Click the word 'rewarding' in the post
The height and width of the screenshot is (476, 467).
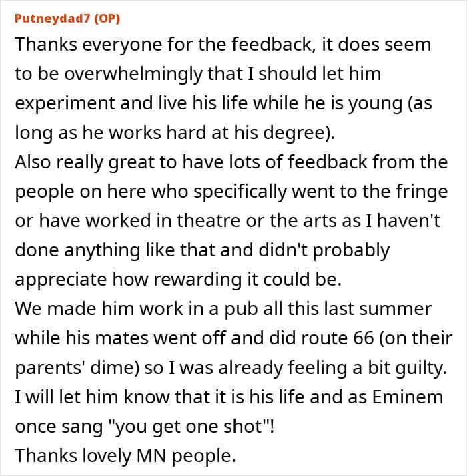[x=222, y=278]
